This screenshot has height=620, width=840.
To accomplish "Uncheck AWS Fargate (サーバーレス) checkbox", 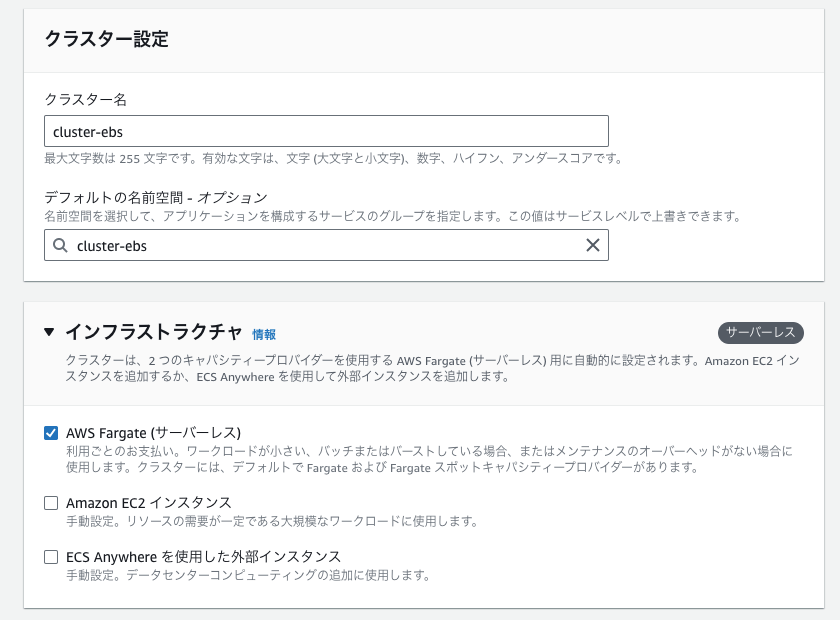I will [51, 432].
